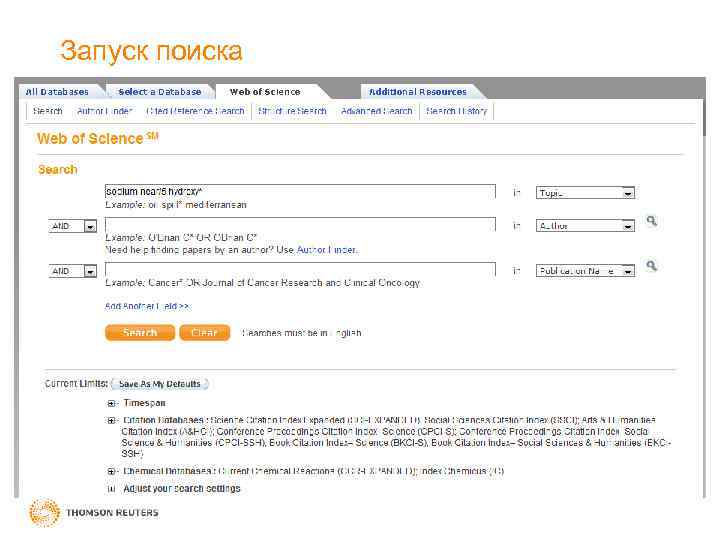
Task: Click the author lookup magnifier icon
Action: [652, 221]
